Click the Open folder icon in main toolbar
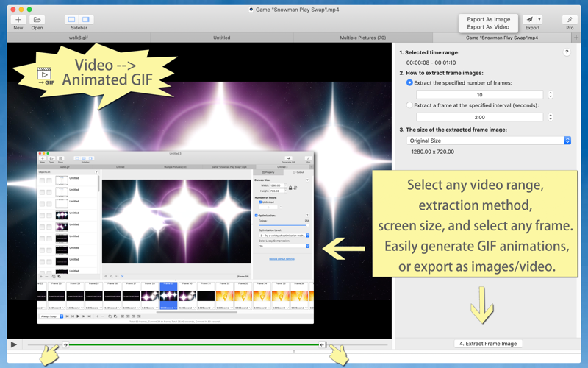The width and height of the screenshot is (588, 368). click(x=37, y=20)
